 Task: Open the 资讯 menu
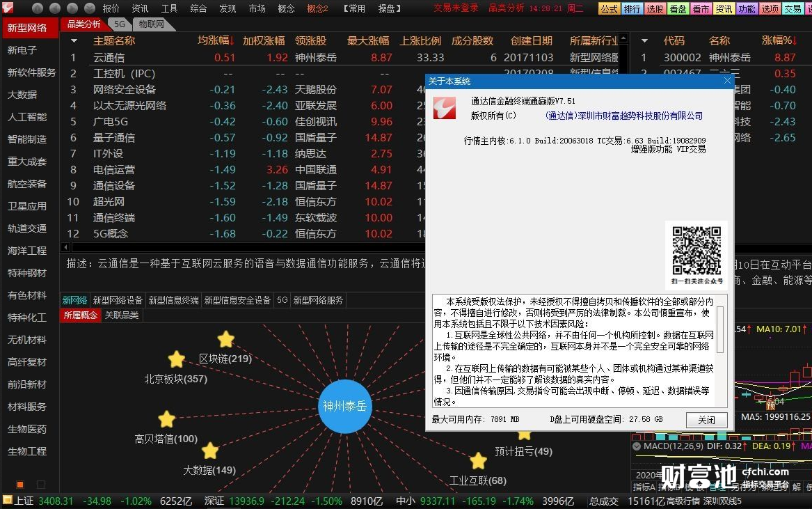coord(140,8)
